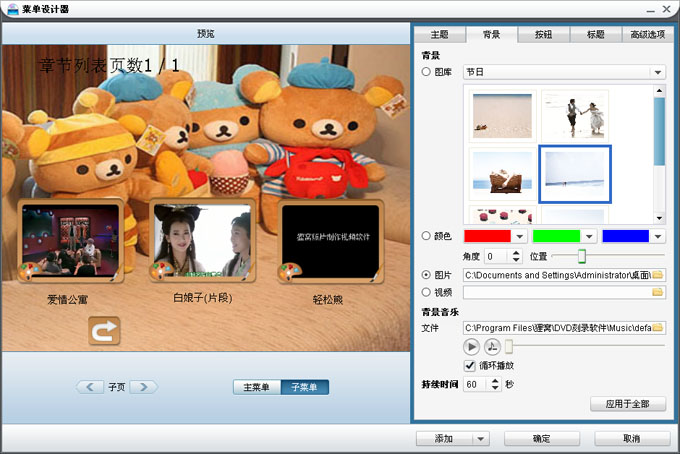Click the 白娘子(片段) video thumbnail

203,240
